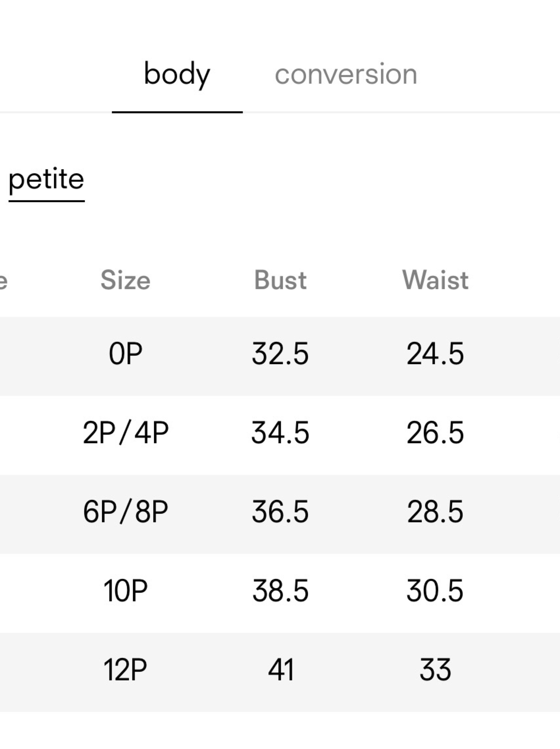The width and height of the screenshot is (560, 749).
Task: Click the 34.5 bust value
Action: pyautogui.click(x=280, y=432)
